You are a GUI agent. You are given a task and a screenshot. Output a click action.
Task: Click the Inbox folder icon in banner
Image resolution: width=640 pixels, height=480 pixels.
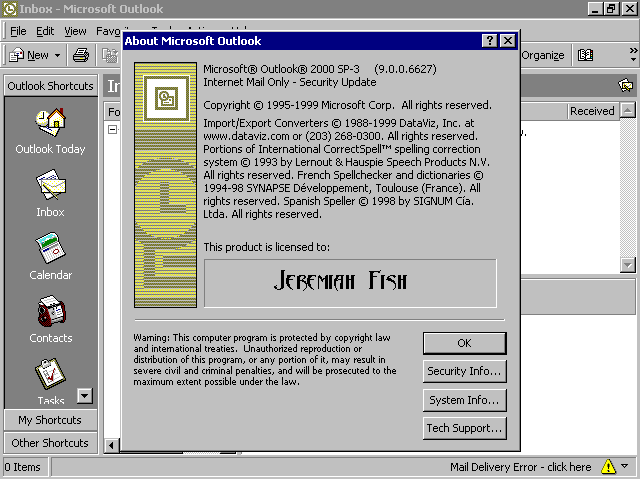coord(625,86)
